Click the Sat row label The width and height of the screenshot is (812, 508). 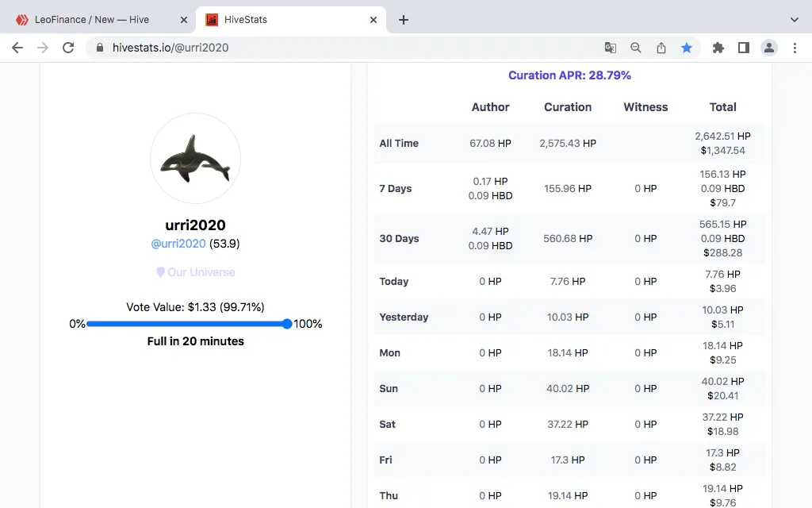click(387, 424)
